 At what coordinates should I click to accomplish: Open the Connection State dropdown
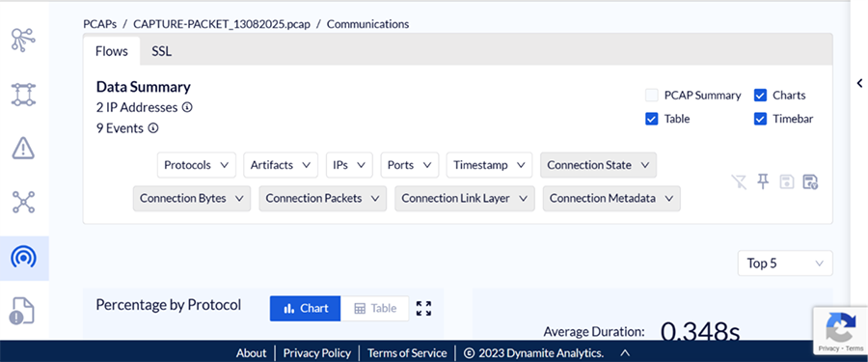pos(598,165)
